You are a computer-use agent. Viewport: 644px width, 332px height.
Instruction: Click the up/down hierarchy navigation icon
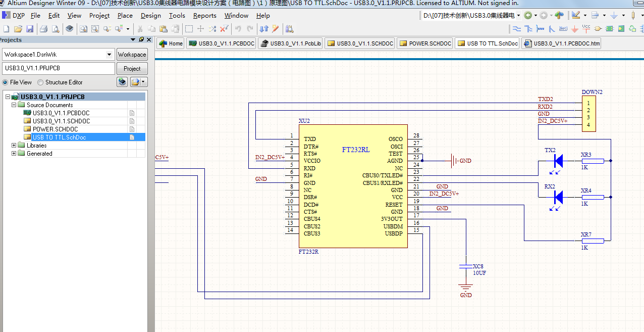coord(263,29)
